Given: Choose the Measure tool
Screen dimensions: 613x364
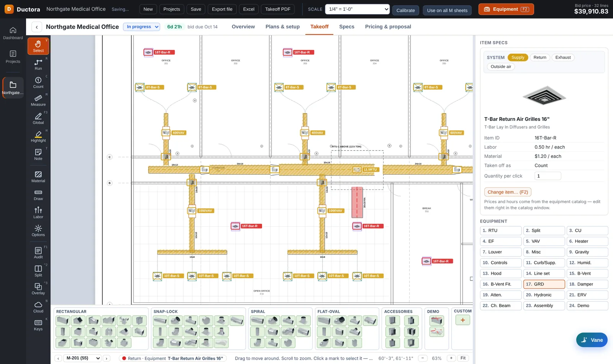Looking at the screenshot, I should click(x=38, y=100).
